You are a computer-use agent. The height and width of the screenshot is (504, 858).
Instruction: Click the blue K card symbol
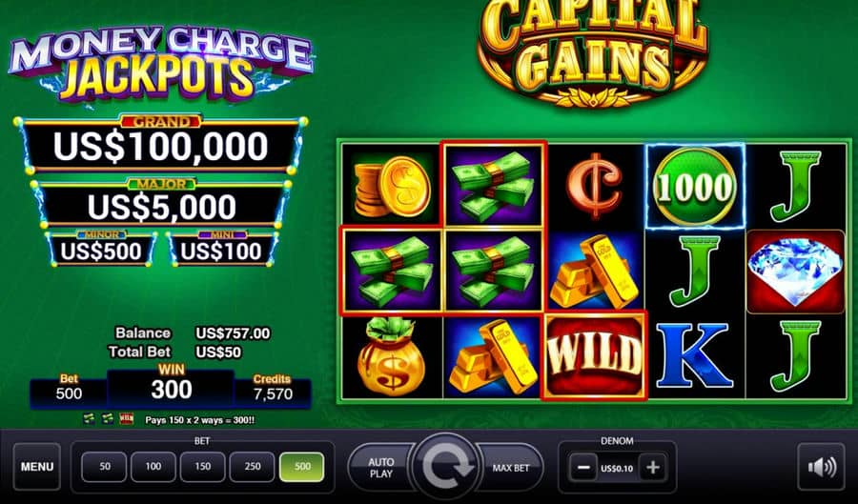click(x=694, y=356)
